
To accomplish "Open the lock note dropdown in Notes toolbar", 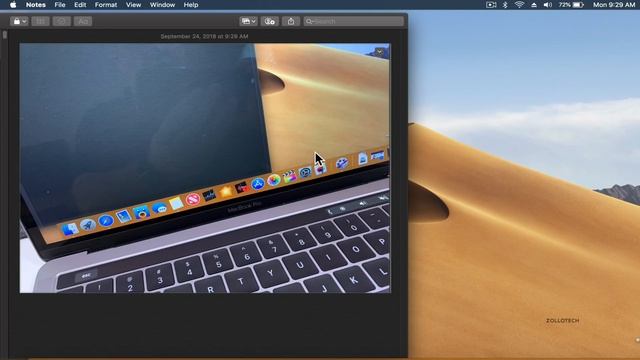I will (19, 21).
